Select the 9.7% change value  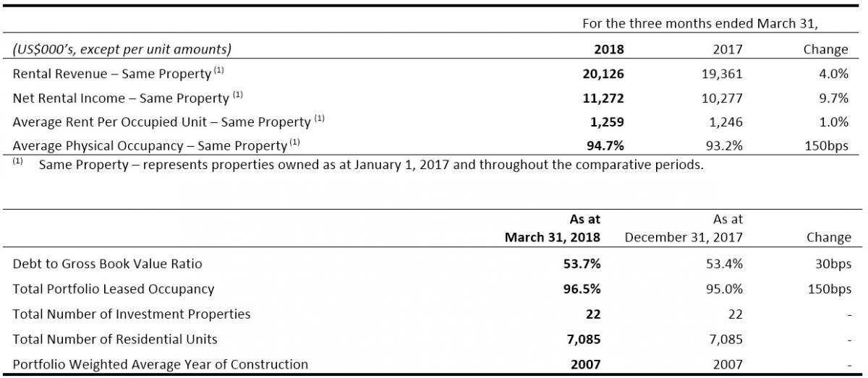tap(834, 98)
